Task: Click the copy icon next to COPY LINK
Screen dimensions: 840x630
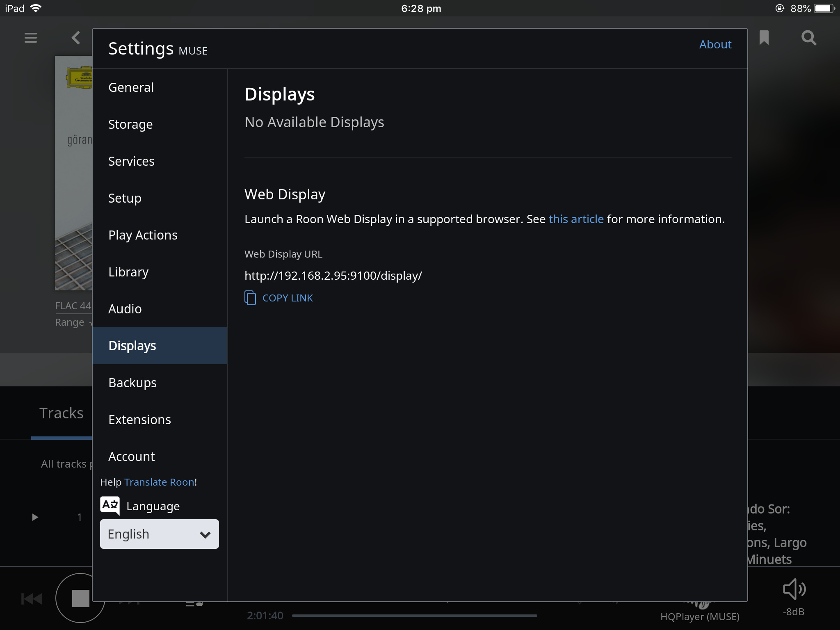Action: [x=250, y=298]
